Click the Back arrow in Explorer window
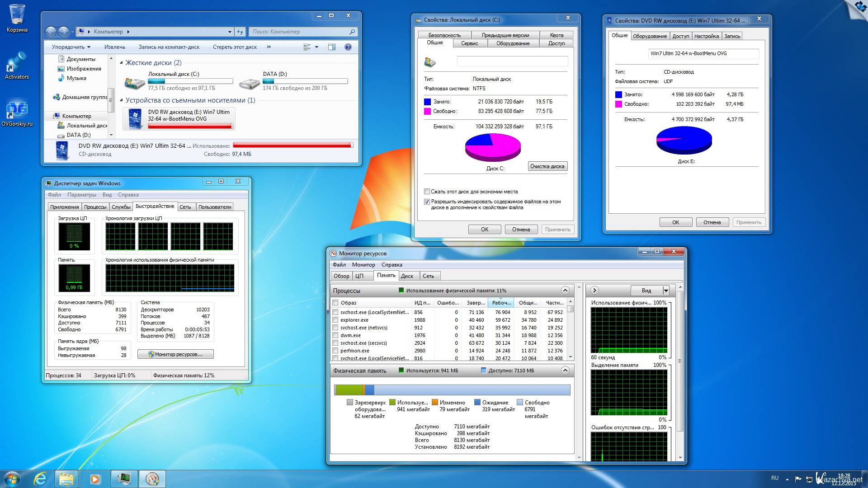Viewport: 868px width, 488px height. point(51,32)
